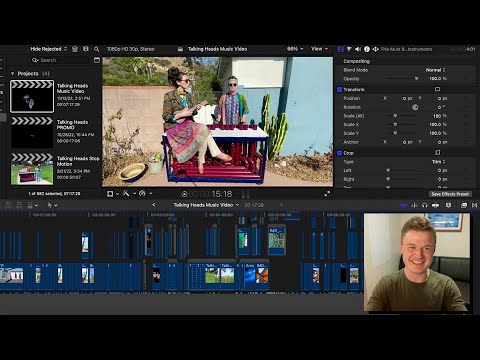480x360 pixels.
Task: Open the Audio inspector speaker icon
Action: 358,49
